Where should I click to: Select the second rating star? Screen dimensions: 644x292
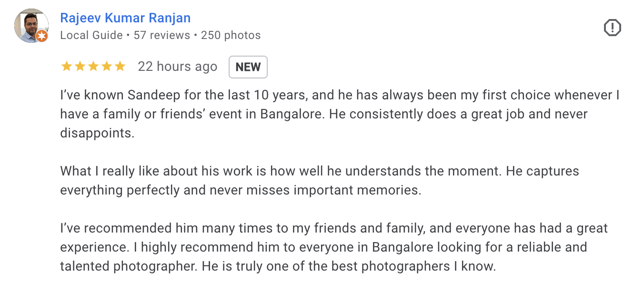tap(80, 67)
